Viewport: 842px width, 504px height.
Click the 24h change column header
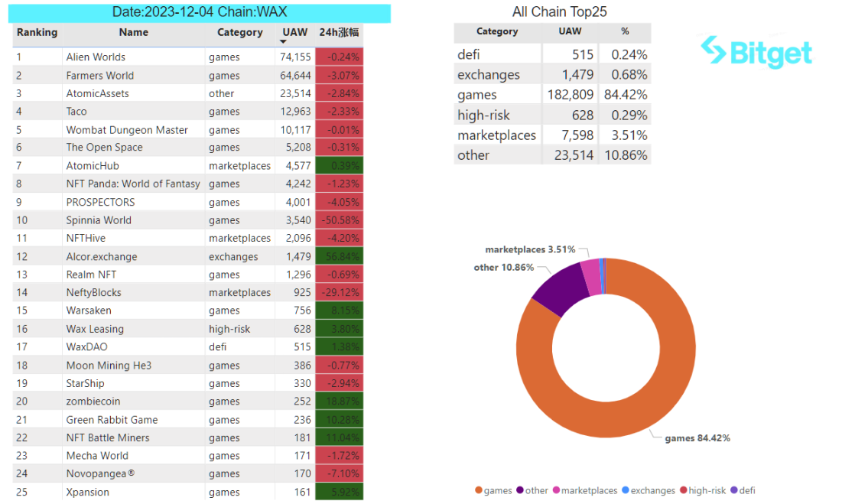339,32
